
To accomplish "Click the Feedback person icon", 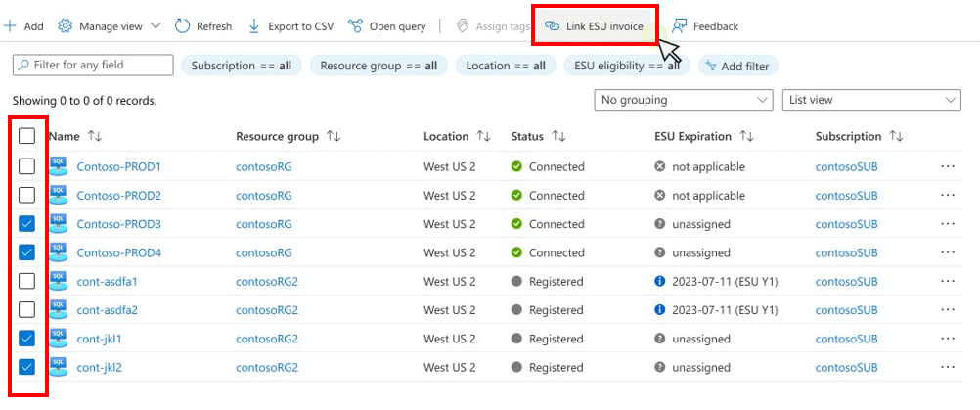I will pos(679,26).
